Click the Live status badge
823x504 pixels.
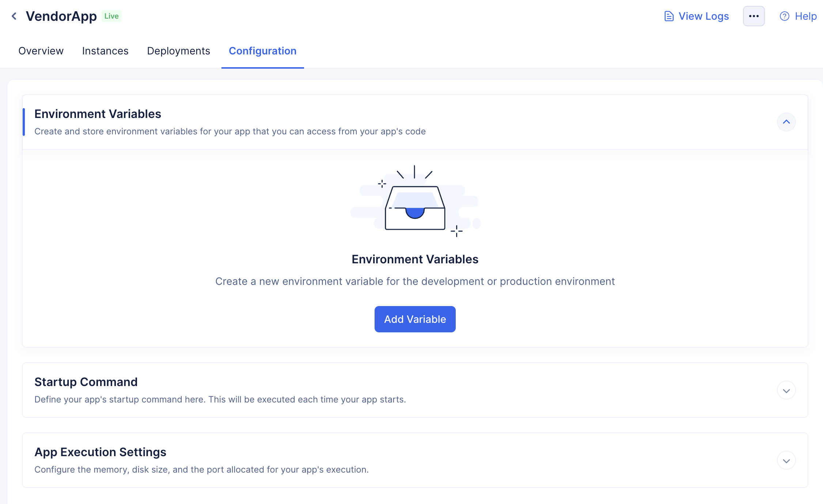[111, 16]
